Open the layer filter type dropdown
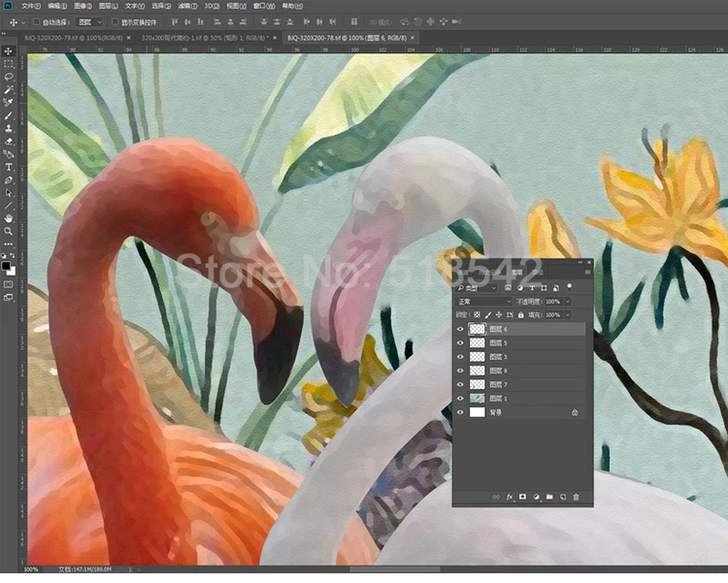 (x=477, y=288)
